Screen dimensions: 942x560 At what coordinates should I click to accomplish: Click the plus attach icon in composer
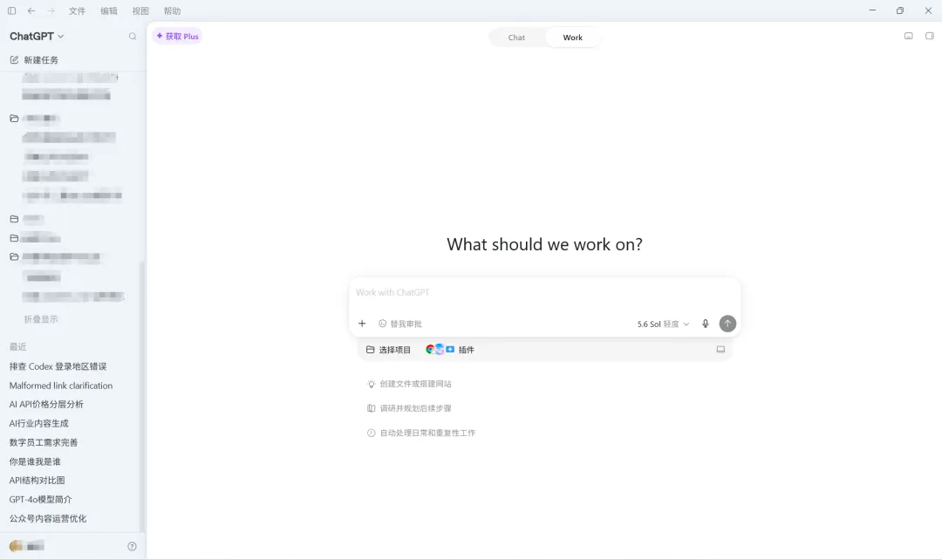362,324
